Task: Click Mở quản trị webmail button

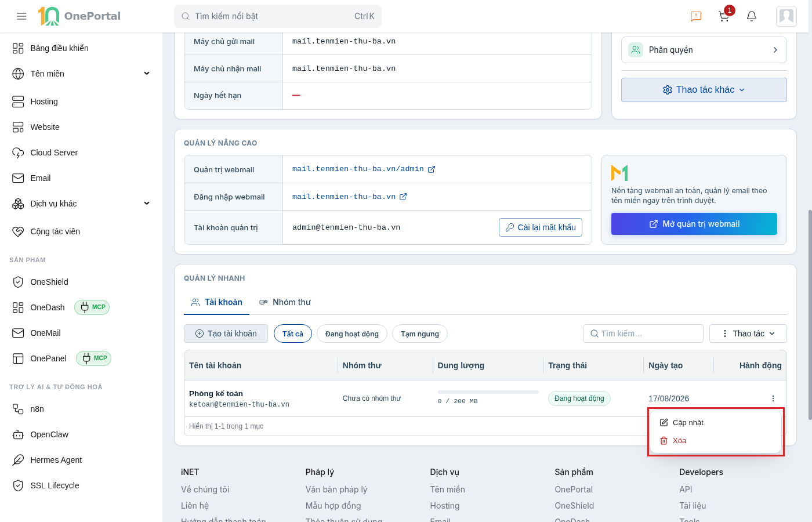Action: 694,224
